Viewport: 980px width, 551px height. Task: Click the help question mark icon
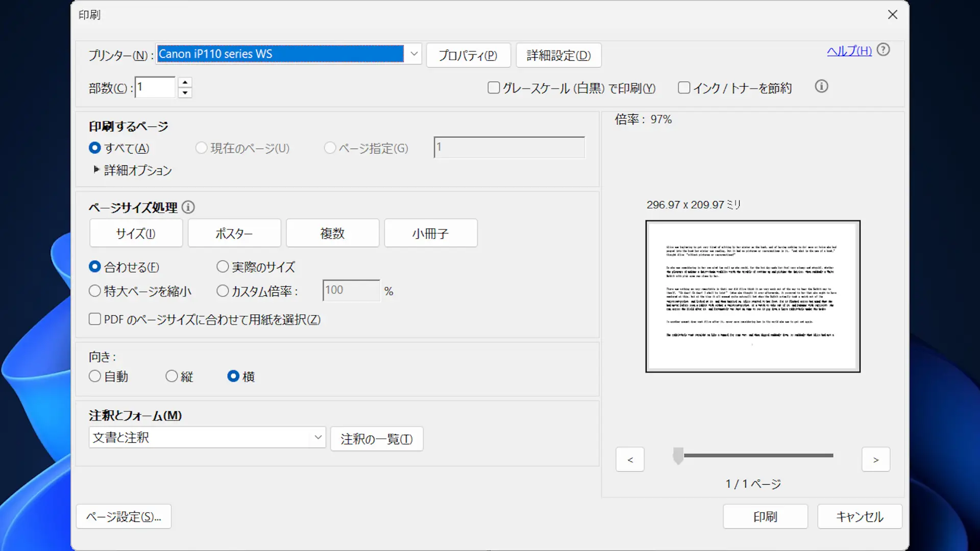click(x=883, y=49)
